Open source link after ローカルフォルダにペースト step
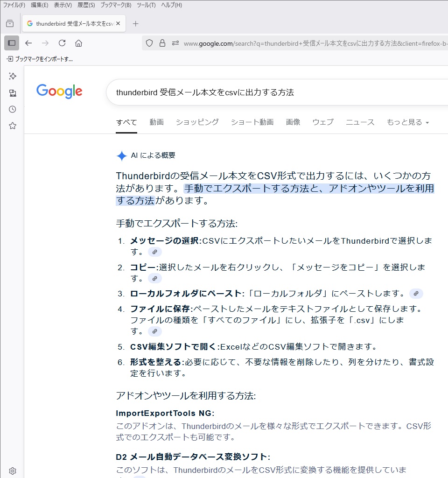 pos(416,293)
